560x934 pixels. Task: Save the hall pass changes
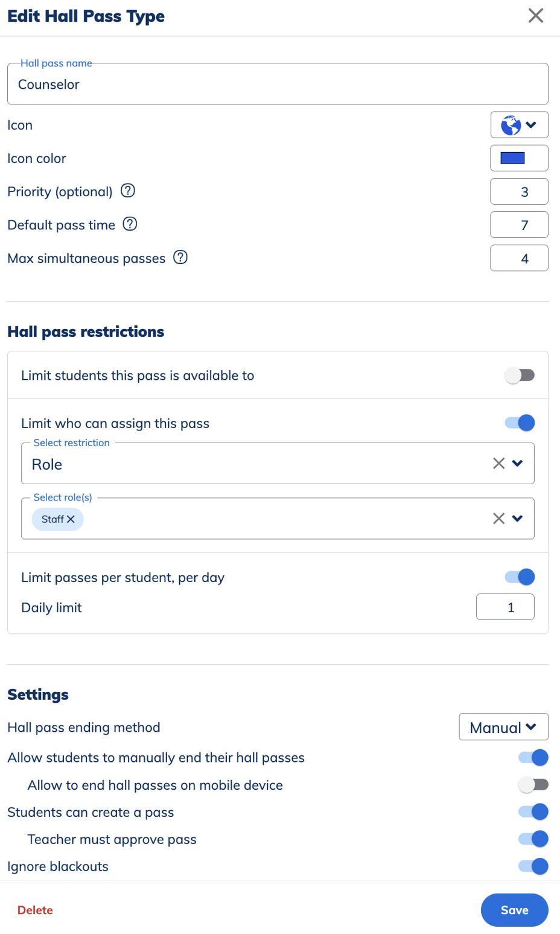[514, 910]
